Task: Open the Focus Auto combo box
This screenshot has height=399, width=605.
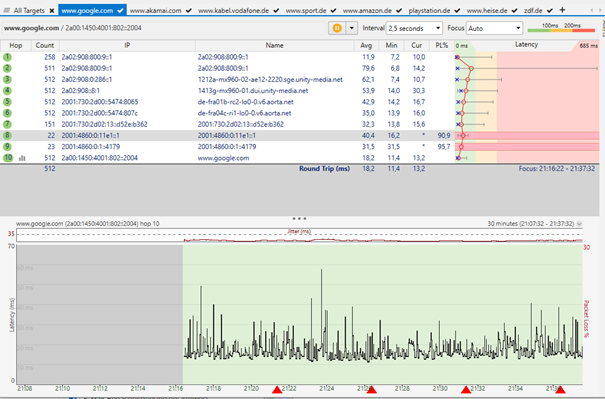Action: pyautogui.click(x=494, y=28)
